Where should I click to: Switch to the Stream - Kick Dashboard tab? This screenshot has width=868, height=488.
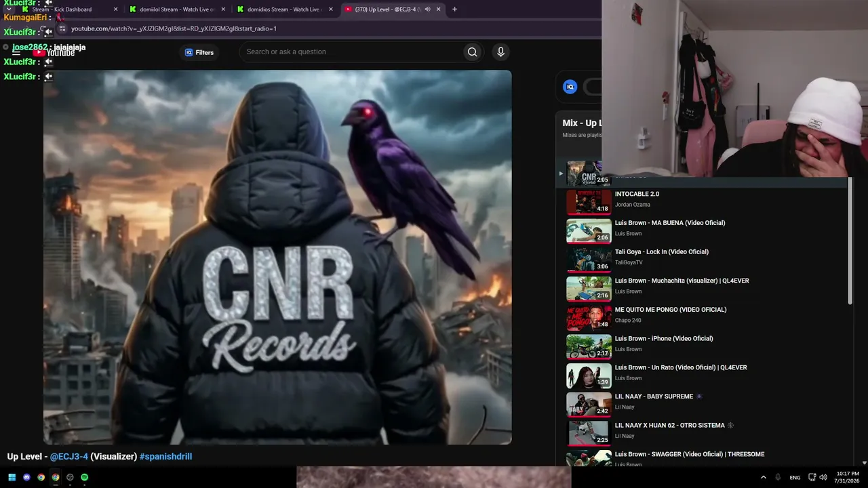[x=68, y=9]
